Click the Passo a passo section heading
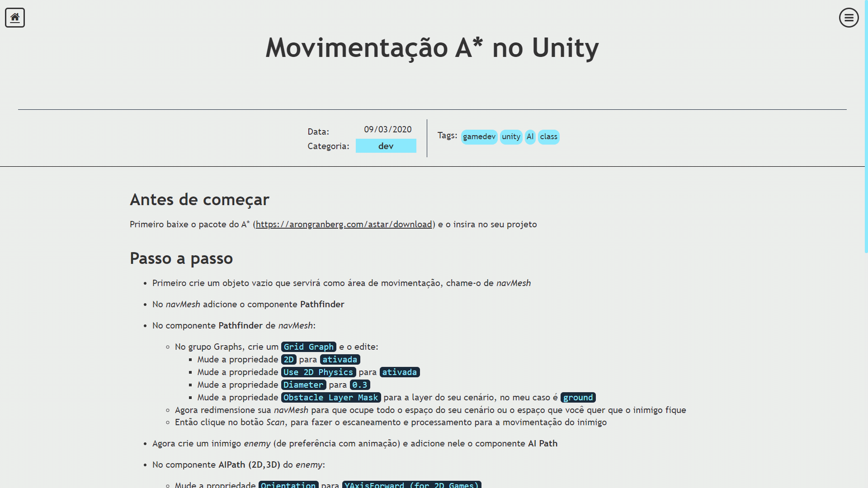 (181, 258)
